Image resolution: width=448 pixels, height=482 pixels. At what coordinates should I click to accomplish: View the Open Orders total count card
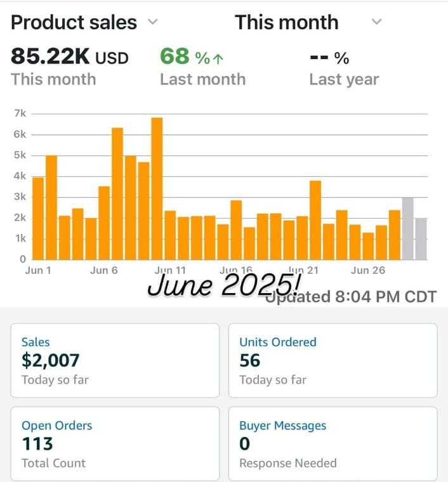(115, 443)
